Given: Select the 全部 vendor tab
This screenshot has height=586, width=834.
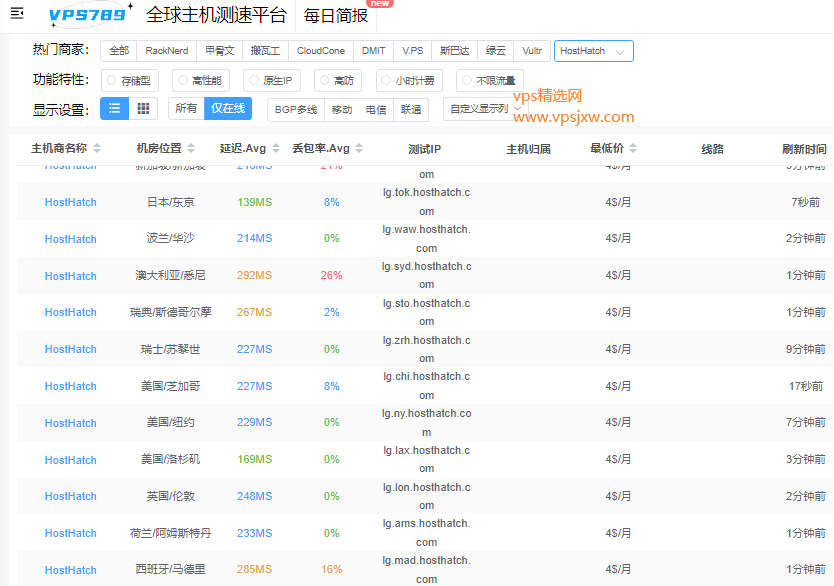Looking at the screenshot, I should [119, 51].
